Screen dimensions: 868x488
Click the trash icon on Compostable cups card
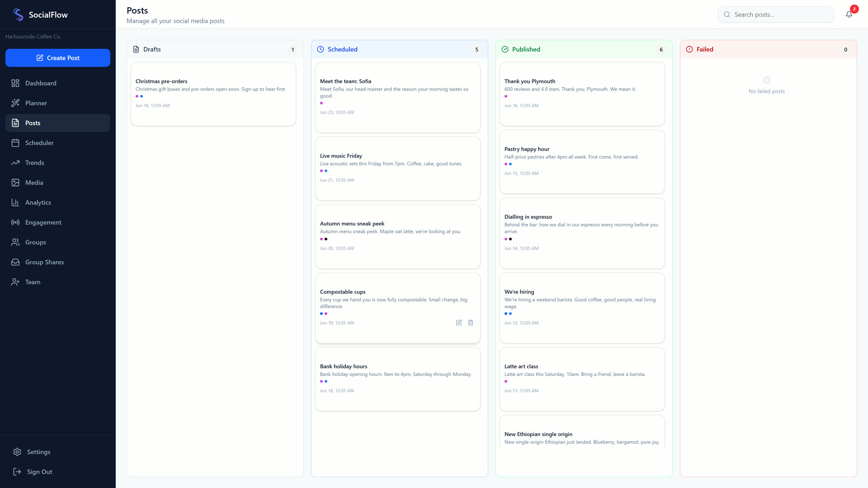[471, 323]
